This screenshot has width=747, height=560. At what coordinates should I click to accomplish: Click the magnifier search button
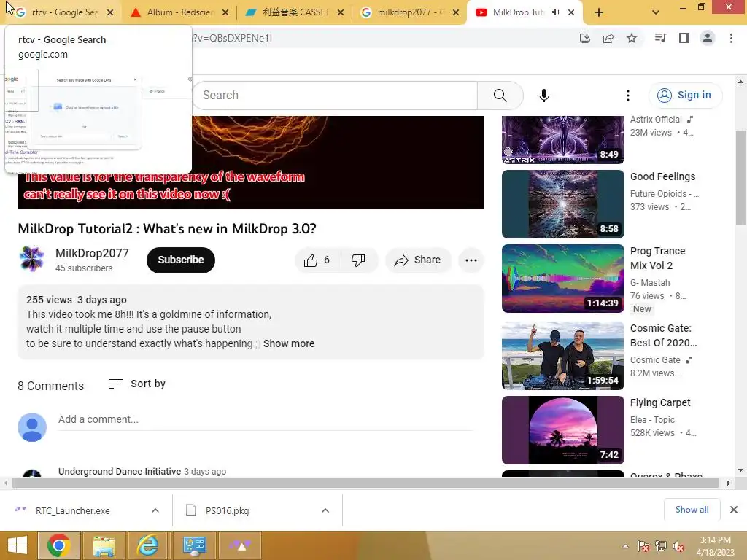pyautogui.click(x=500, y=96)
